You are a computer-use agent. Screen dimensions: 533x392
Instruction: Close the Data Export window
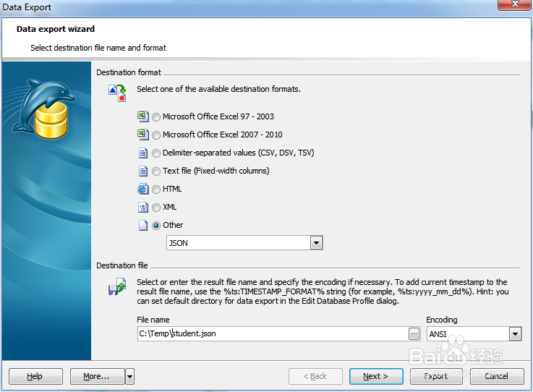[515, 5]
